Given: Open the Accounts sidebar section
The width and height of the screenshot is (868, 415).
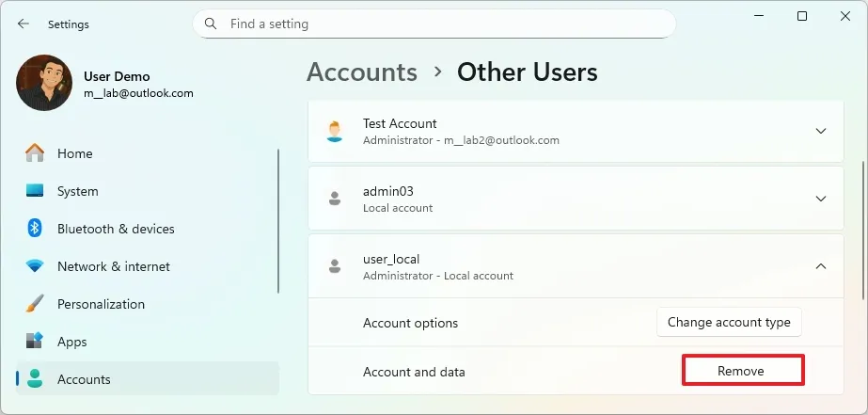Looking at the screenshot, I should (x=84, y=379).
